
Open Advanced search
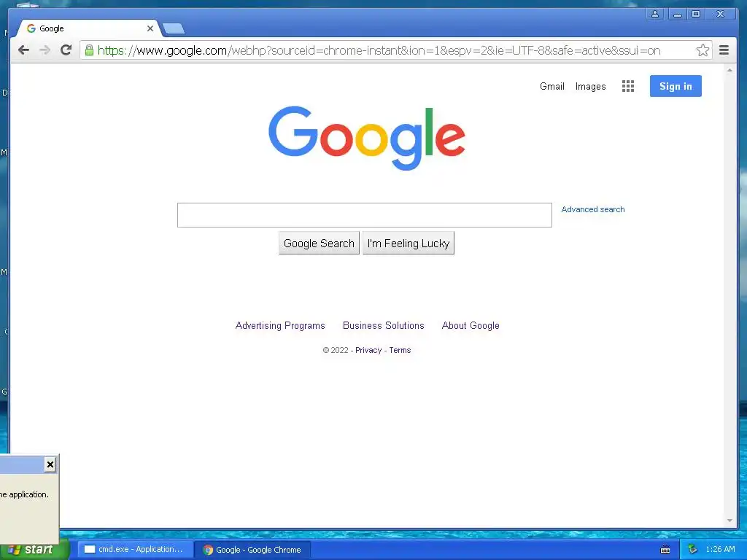592,209
